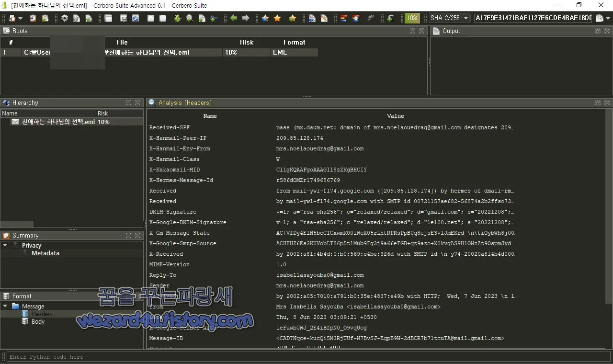Click the page with globe icon

tap(312, 18)
